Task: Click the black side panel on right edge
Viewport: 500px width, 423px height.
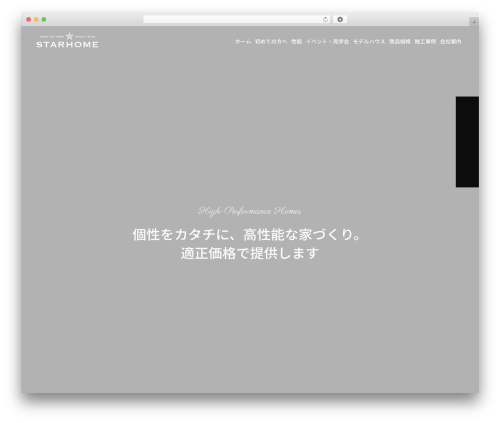Action: [x=467, y=142]
